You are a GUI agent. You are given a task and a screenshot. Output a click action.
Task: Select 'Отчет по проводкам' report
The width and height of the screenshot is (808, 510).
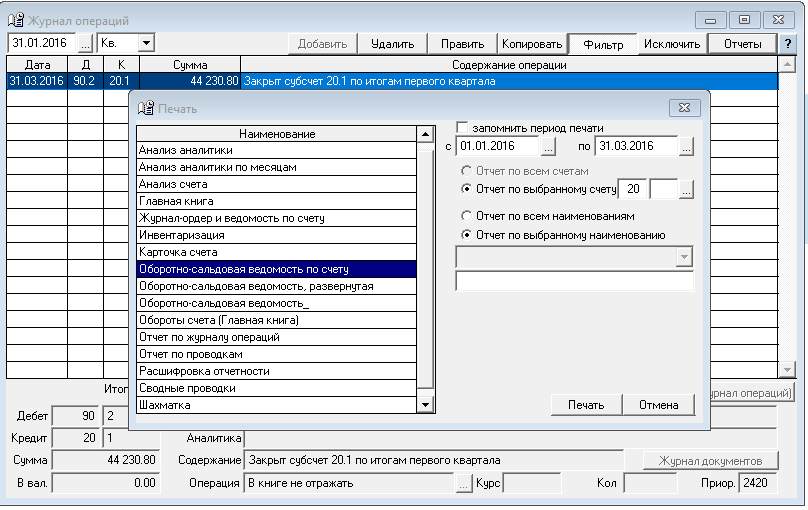(x=276, y=354)
